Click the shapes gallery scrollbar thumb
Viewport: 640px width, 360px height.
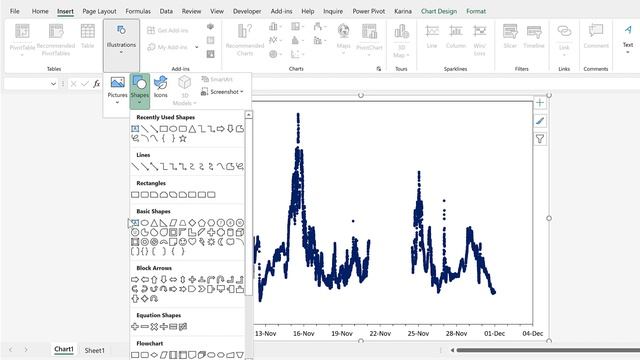click(248, 207)
